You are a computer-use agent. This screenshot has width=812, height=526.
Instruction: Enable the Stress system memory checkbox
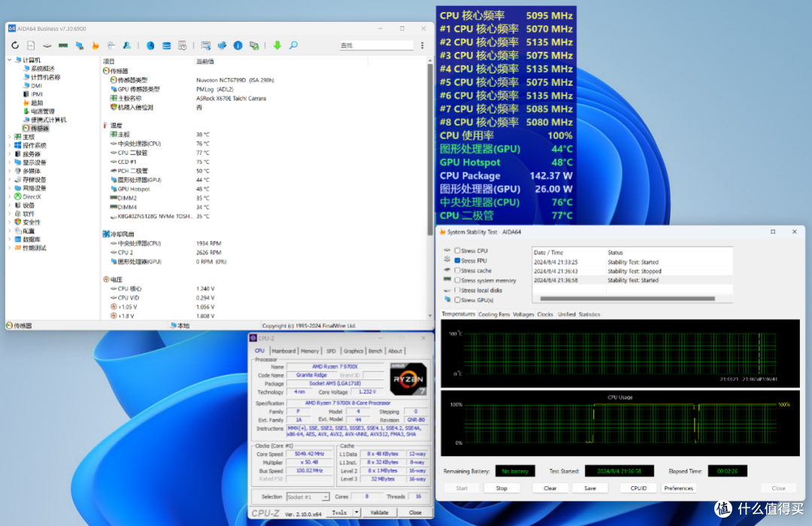[x=457, y=281]
